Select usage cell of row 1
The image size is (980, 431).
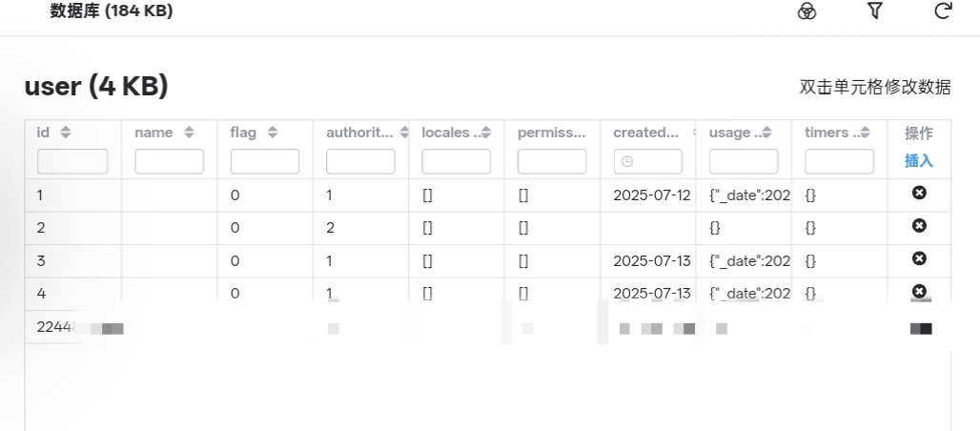(744, 195)
